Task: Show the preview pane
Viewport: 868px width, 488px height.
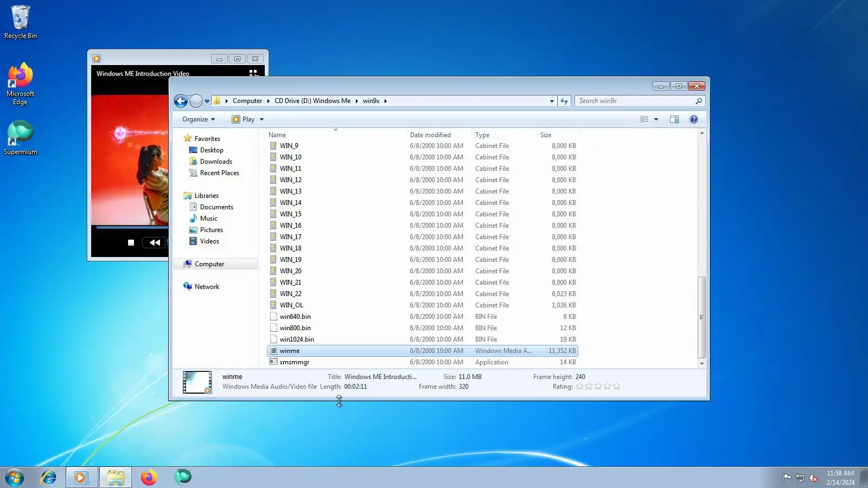Action: (674, 119)
